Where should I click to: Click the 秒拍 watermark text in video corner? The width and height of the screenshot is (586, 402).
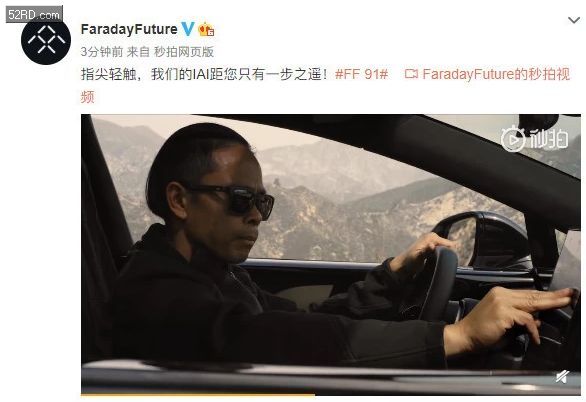(549, 139)
